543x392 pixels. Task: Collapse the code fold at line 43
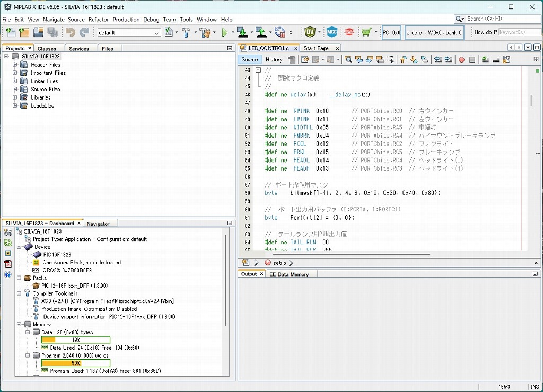(258, 70)
